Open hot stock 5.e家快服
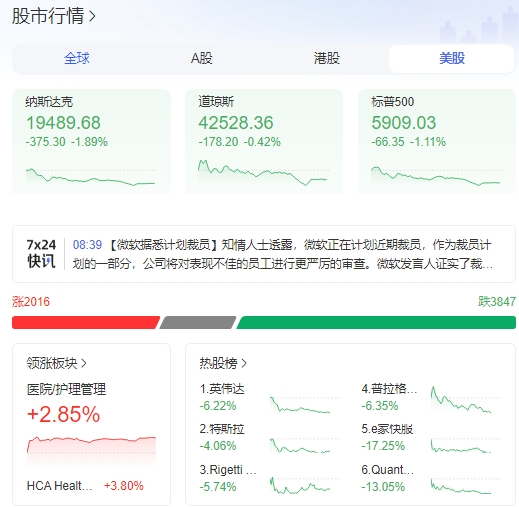Screen dimensions: 519x507 click(387, 429)
